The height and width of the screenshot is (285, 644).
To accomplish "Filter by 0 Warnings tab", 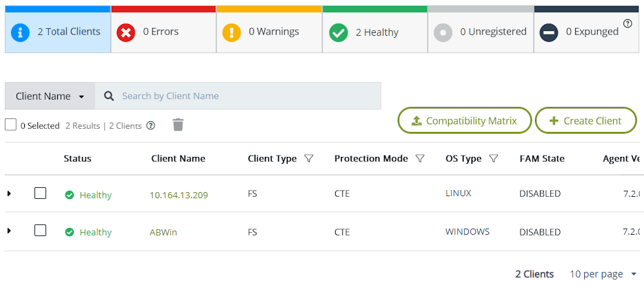I will coord(269,32).
